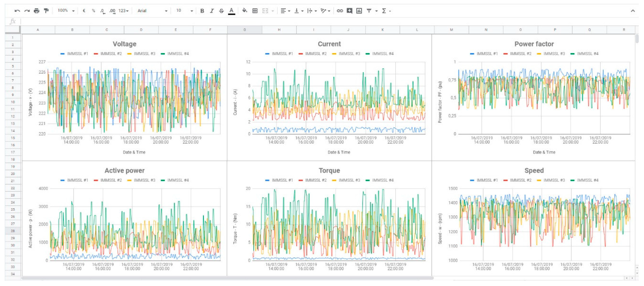
Task: Click the insert chart icon
Action: click(x=359, y=11)
